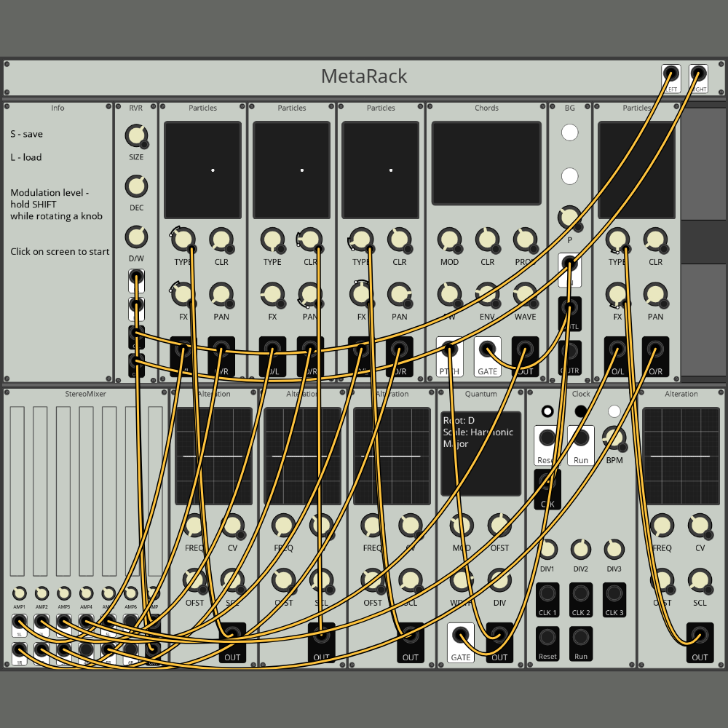This screenshot has height=728, width=728.
Task: Click the Quantum root and scale display
Action: (480, 453)
